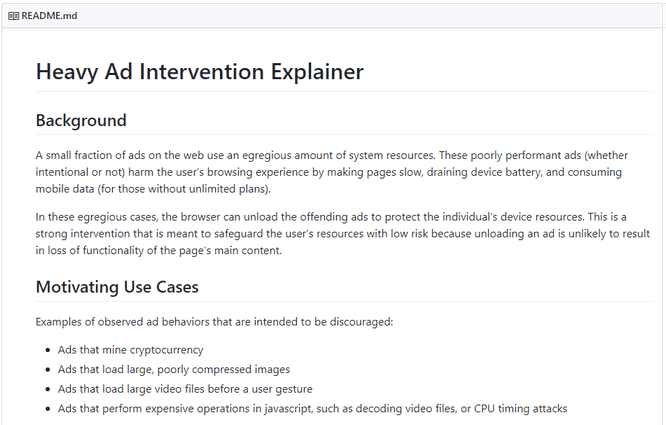
Task: Click the bullet before 'Ads that mine cryptocurrency'
Action: point(48,350)
